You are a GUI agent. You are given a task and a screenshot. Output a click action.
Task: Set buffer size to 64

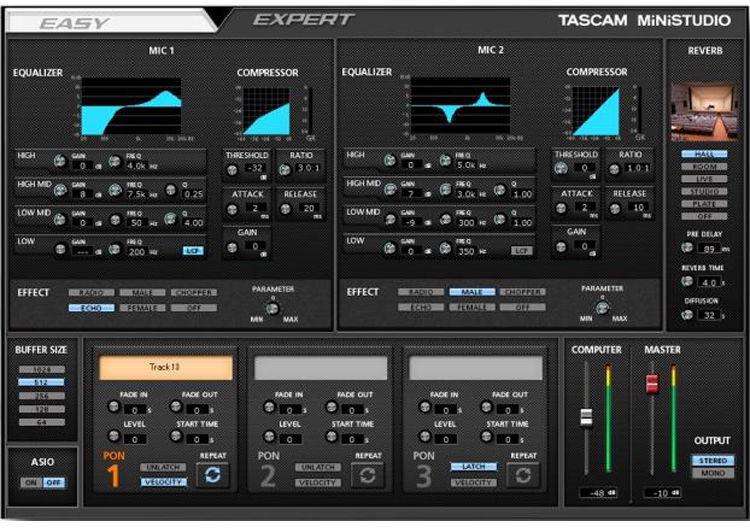point(42,422)
